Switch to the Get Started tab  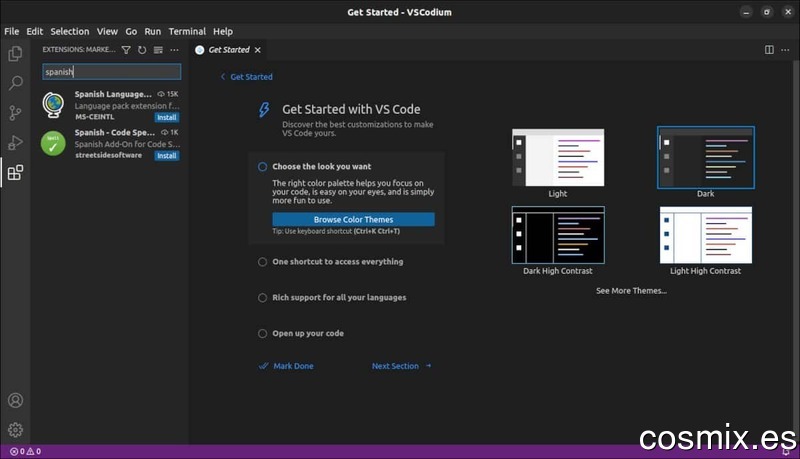(x=229, y=50)
